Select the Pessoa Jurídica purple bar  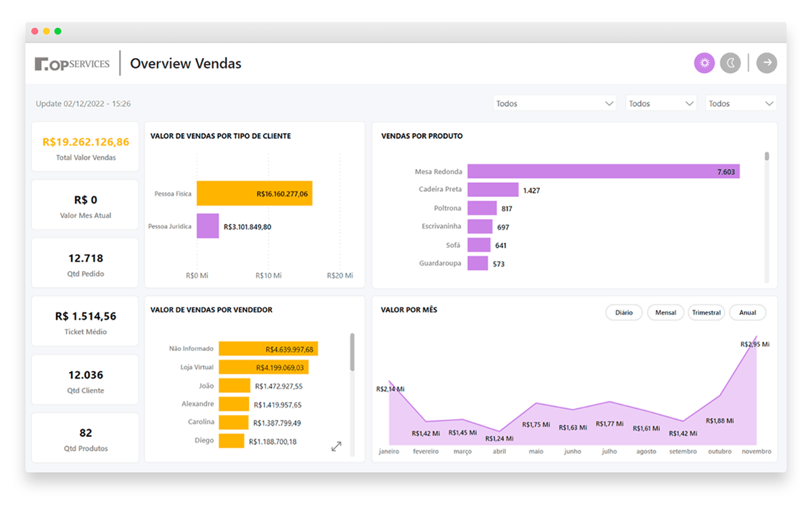[x=207, y=226]
